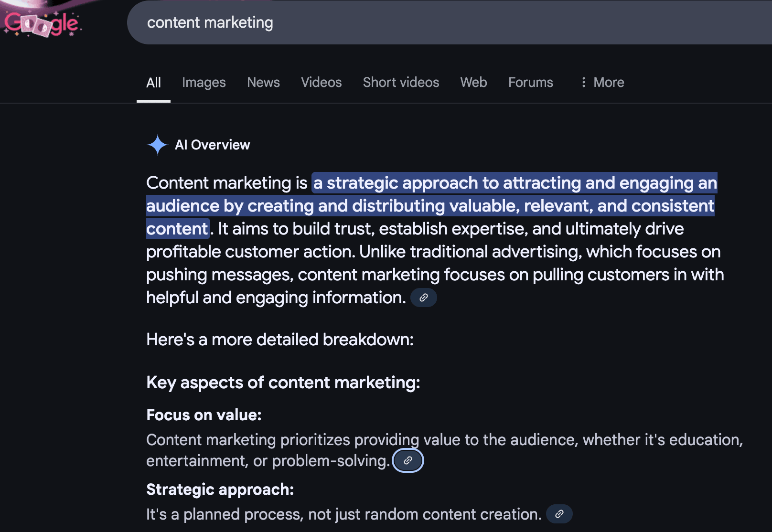
Task: Click the Google doodle logo
Action: (x=42, y=23)
